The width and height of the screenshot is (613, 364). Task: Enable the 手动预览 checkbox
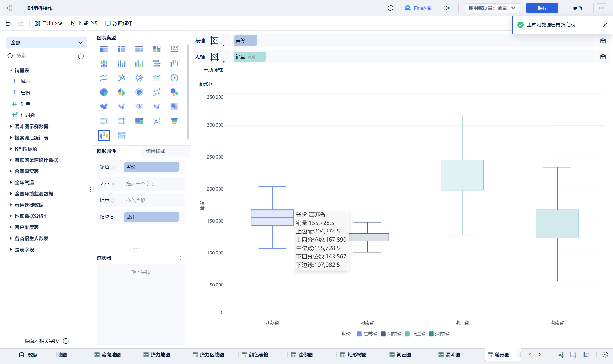tap(198, 70)
